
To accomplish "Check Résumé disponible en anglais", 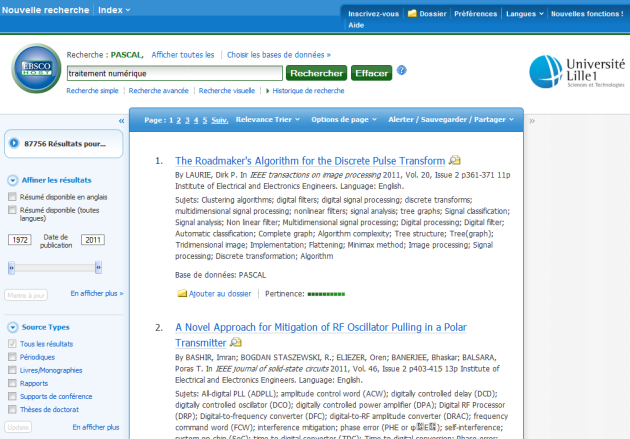I will tap(12, 196).
